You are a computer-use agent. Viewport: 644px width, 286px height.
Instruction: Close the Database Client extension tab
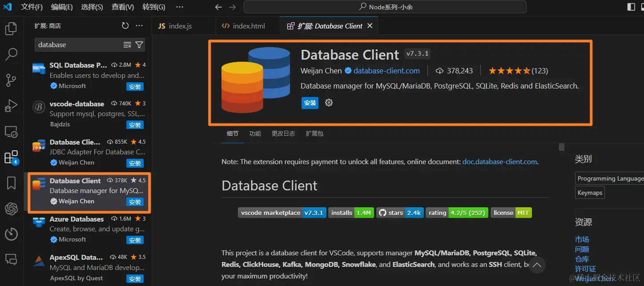[x=370, y=26]
